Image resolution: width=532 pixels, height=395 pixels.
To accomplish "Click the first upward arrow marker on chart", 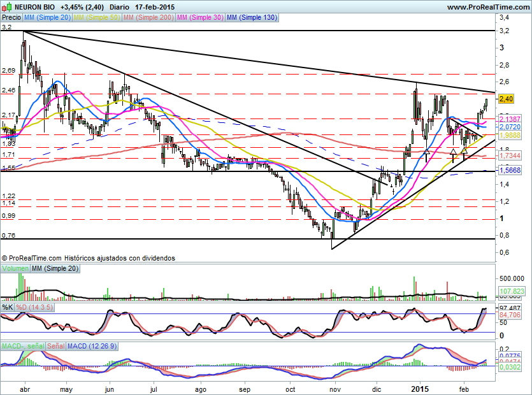I will pos(427,154).
